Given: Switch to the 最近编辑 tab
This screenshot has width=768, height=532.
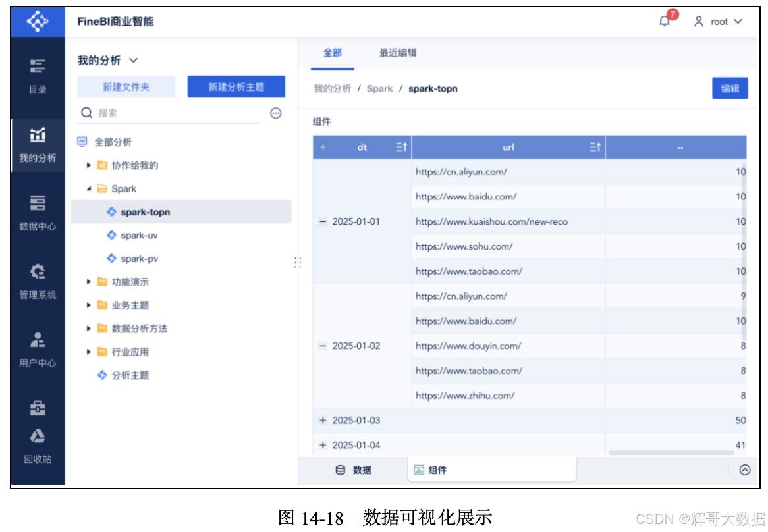Looking at the screenshot, I should pyautogui.click(x=398, y=53).
